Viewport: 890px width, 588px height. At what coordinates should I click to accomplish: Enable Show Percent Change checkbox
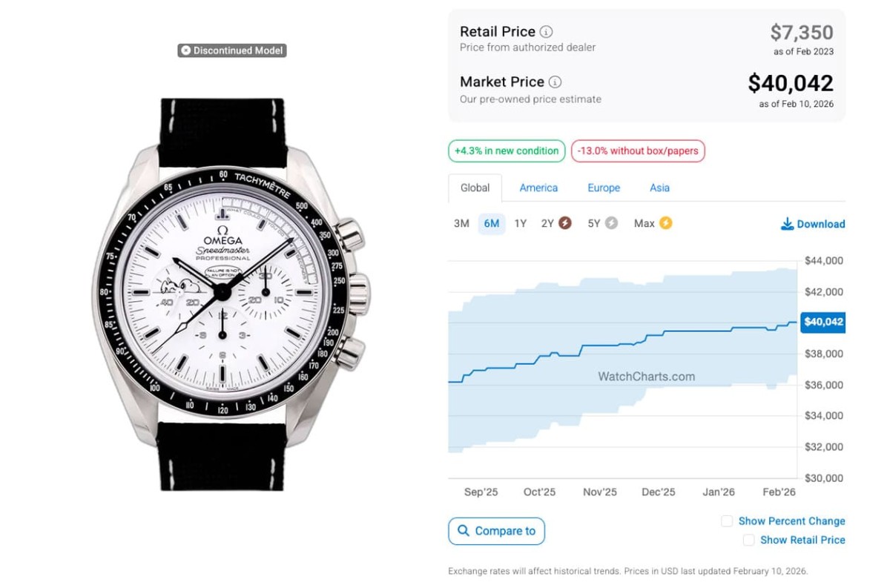pyautogui.click(x=727, y=521)
